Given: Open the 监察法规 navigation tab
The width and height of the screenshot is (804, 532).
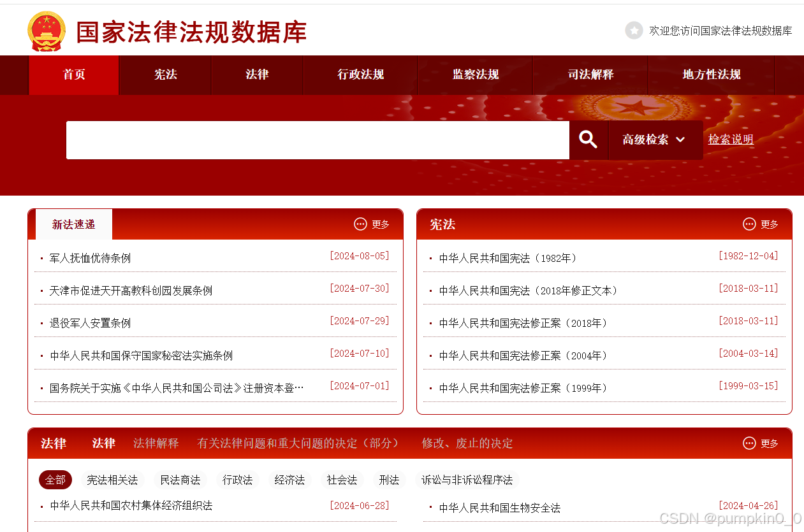Looking at the screenshot, I should click(x=476, y=75).
